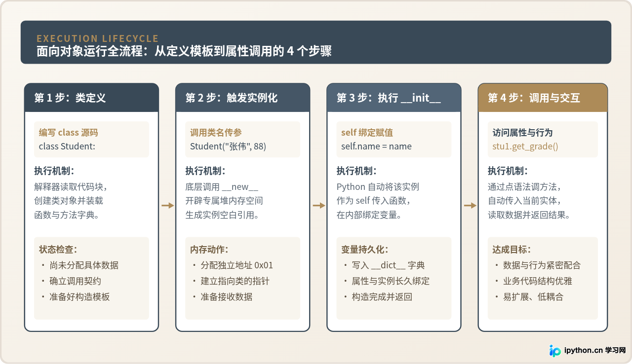Select the '第 3 步：执行 __init__' card header
632x364 pixels.
point(394,98)
